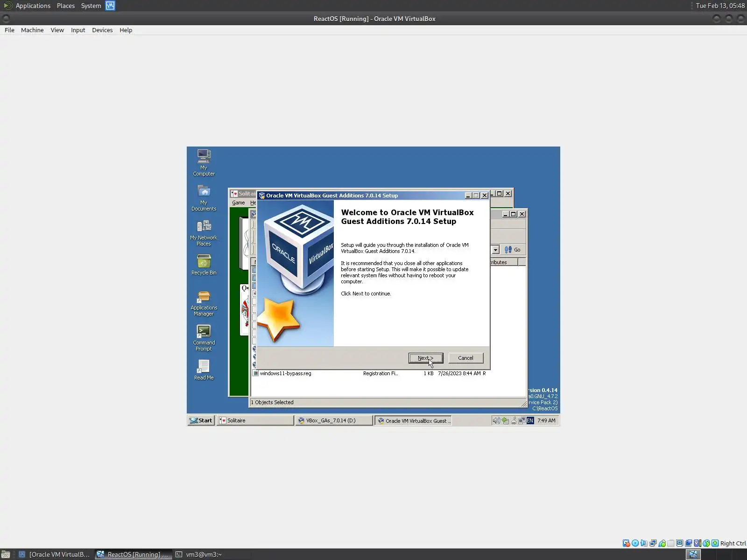Viewport: 747px width, 560px height.
Task: Click the show desktop icon in bottom panel
Action: point(6,554)
